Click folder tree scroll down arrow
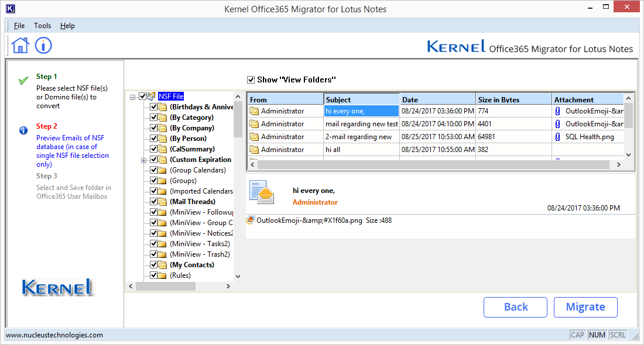 tap(238, 277)
